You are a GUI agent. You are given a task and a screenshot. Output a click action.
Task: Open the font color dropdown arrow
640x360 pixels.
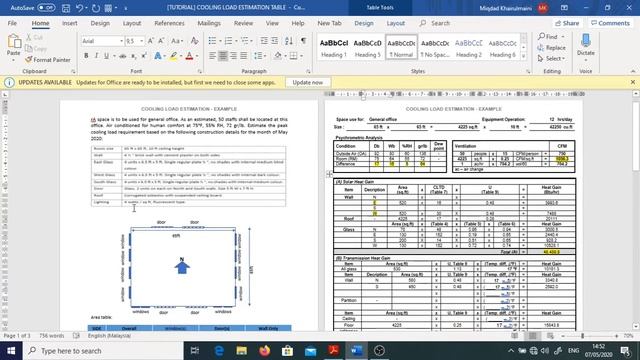tap(197, 56)
